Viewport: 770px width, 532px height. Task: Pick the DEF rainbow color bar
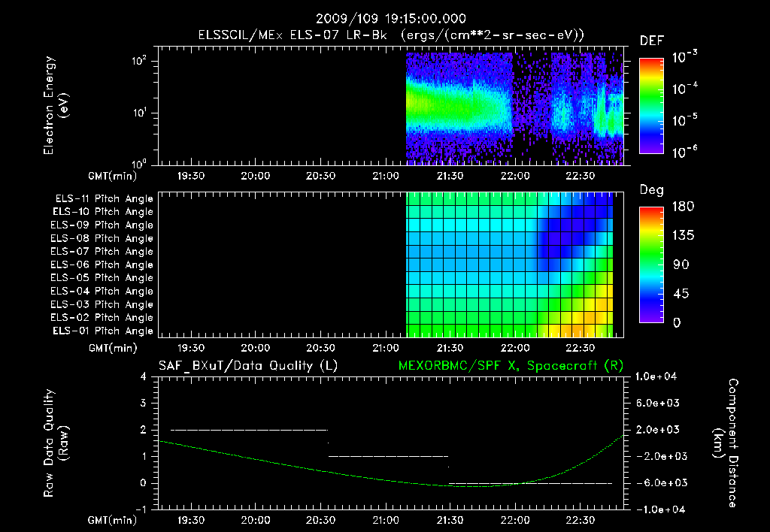pos(651,106)
